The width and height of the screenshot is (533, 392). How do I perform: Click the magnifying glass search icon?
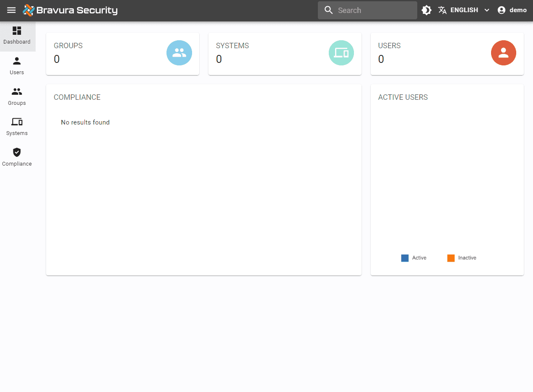click(329, 10)
